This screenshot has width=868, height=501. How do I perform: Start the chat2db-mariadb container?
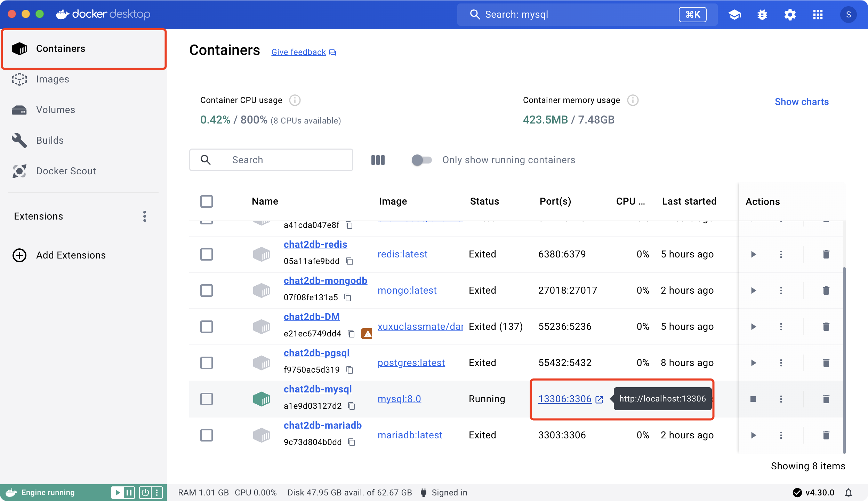(753, 435)
